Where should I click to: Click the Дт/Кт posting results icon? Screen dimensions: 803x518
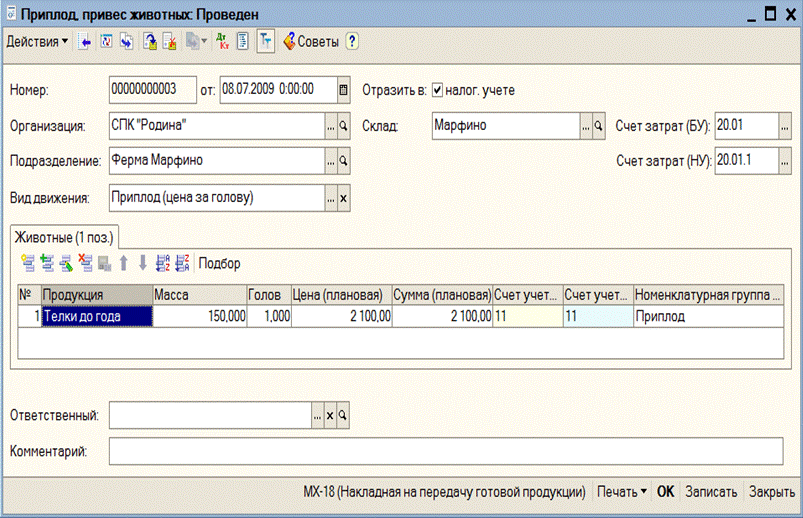[222, 42]
